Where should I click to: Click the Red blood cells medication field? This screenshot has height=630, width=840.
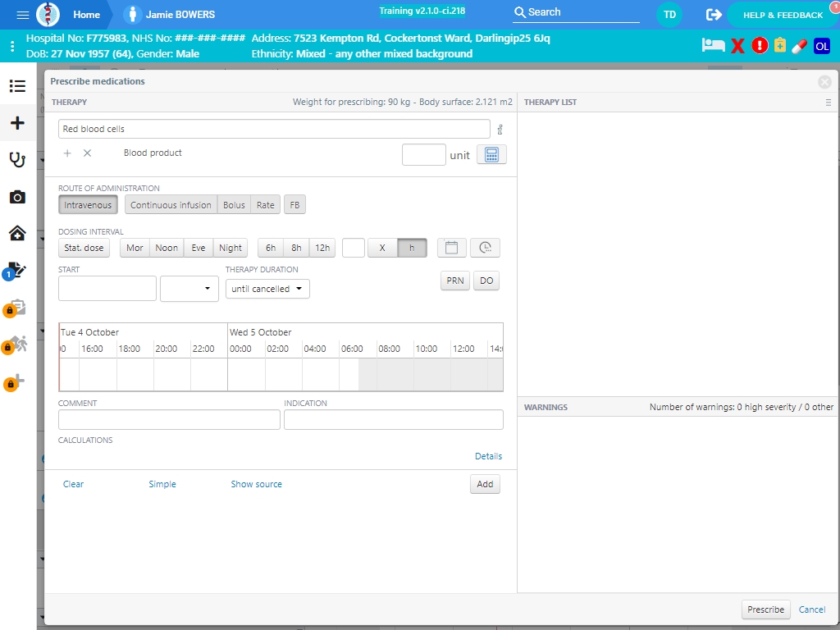point(274,129)
